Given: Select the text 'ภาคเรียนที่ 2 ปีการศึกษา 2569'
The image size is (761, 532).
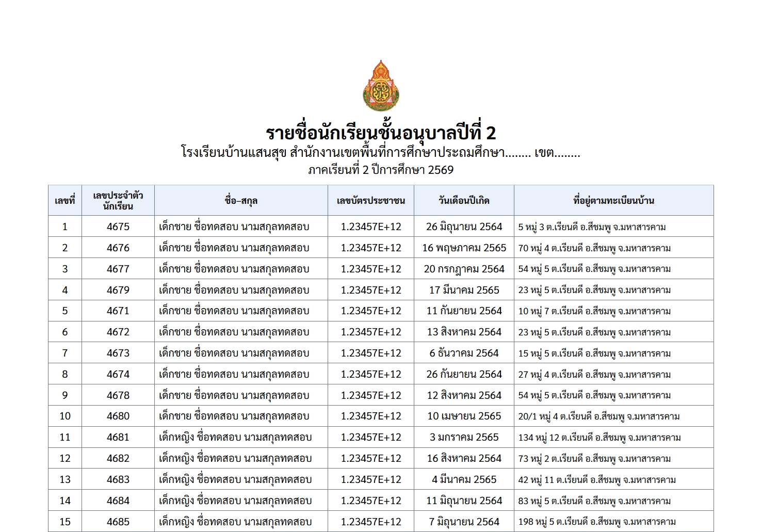Looking at the screenshot, I should click(381, 170).
